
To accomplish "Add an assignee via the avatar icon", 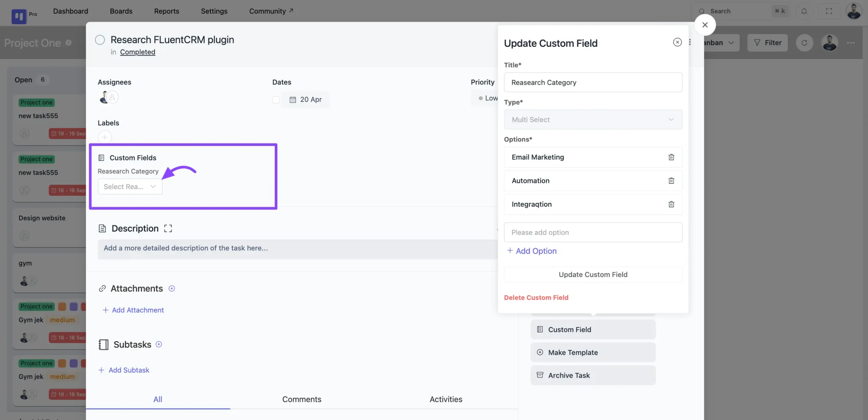I will pyautogui.click(x=113, y=97).
